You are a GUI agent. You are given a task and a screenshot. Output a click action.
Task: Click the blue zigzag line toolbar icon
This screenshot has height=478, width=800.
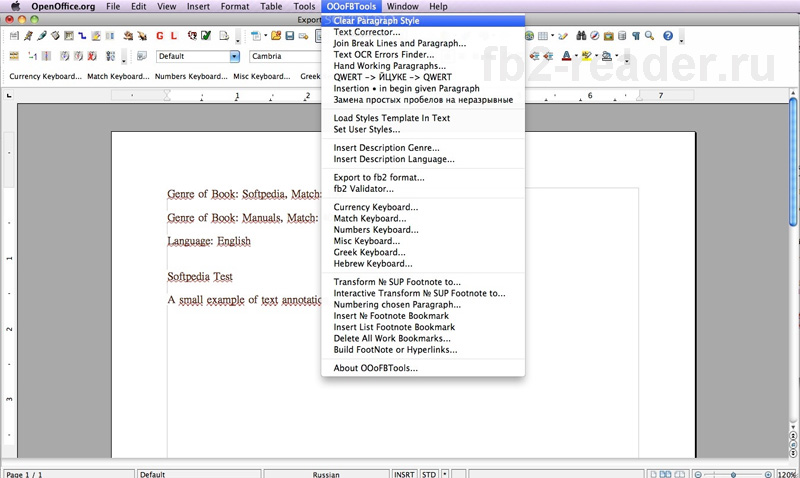tap(82, 36)
